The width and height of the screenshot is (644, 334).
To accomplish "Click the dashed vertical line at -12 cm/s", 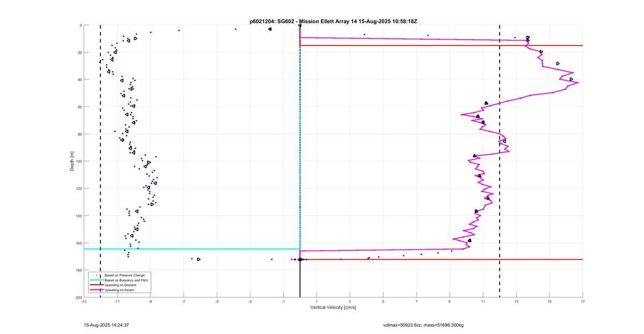I will point(100,161).
